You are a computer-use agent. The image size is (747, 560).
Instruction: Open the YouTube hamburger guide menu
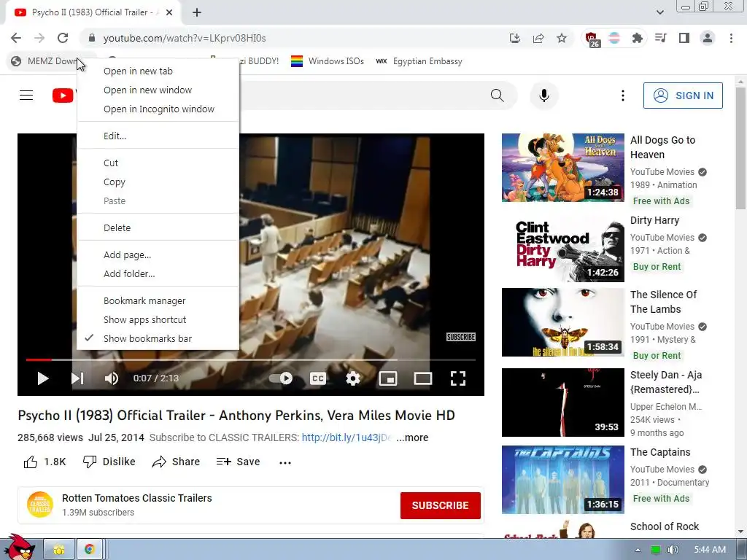click(26, 96)
